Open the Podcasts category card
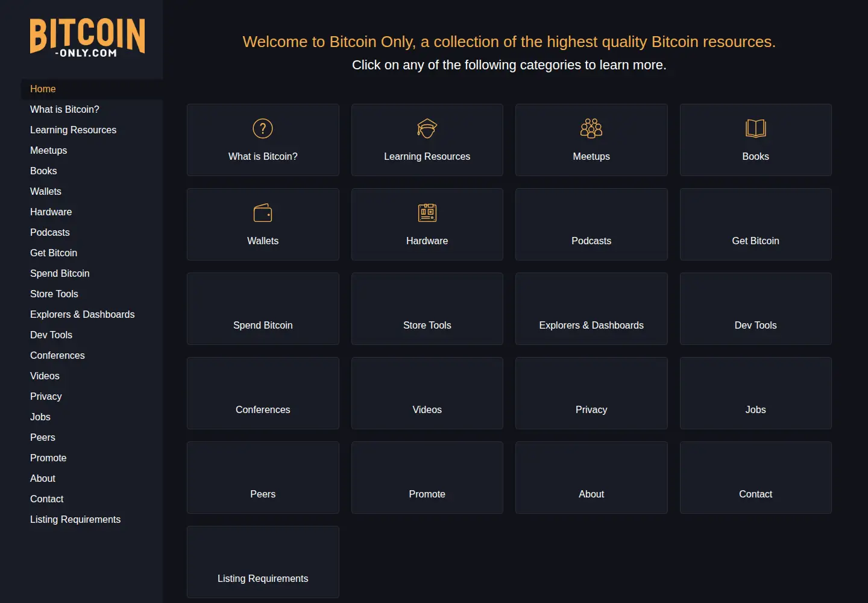Screen dimensions: 868x603 tap(591, 224)
